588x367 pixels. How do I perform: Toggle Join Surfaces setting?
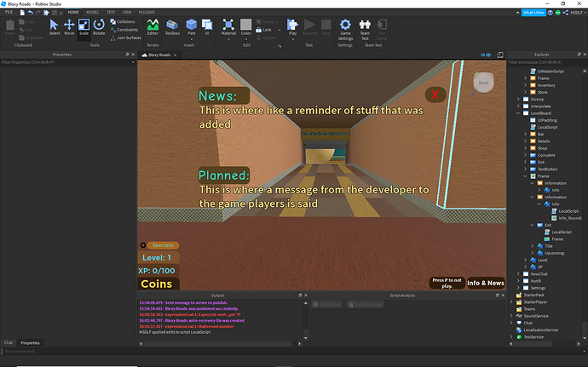coord(126,37)
